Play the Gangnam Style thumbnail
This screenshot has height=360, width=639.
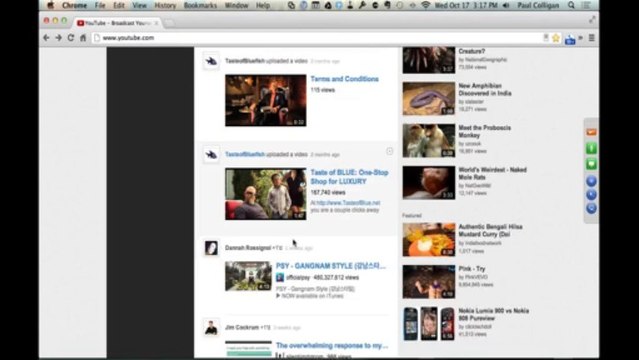tap(248, 276)
